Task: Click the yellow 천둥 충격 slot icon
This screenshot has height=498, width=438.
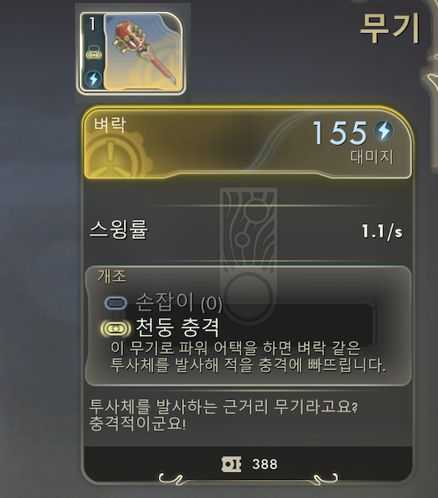Action: tap(115, 329)
